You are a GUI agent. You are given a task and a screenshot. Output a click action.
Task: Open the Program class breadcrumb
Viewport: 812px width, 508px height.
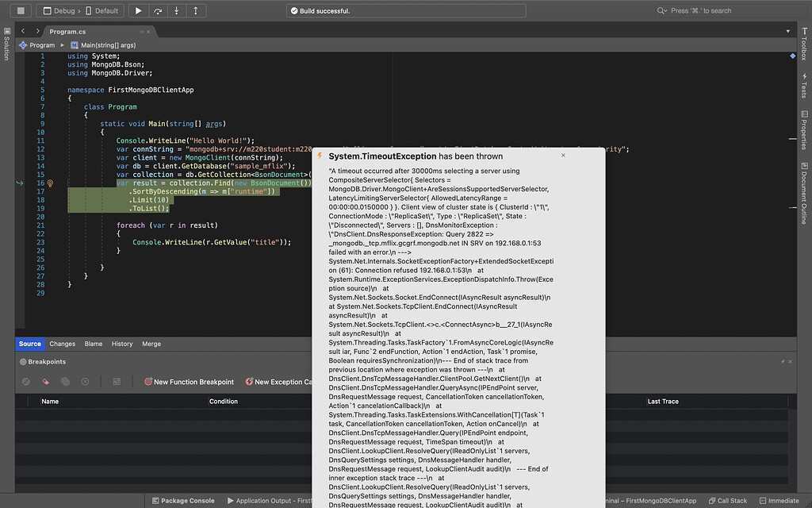point(41,45)
